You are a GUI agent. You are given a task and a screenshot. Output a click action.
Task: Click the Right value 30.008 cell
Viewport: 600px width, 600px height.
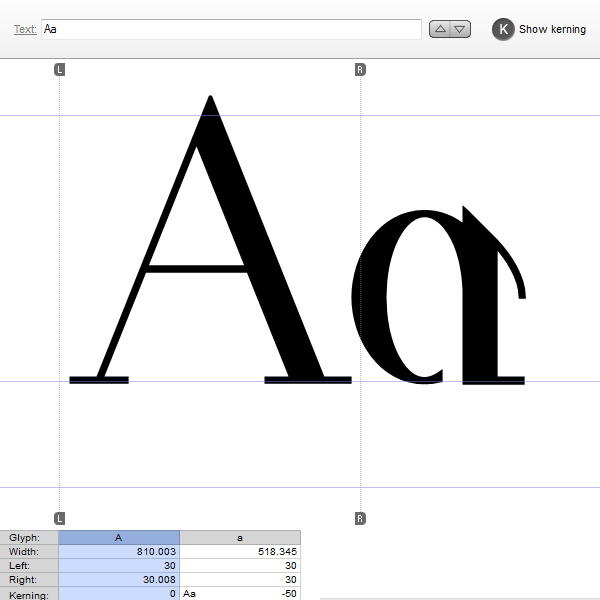pyautogui.click(x=119, y=579)
